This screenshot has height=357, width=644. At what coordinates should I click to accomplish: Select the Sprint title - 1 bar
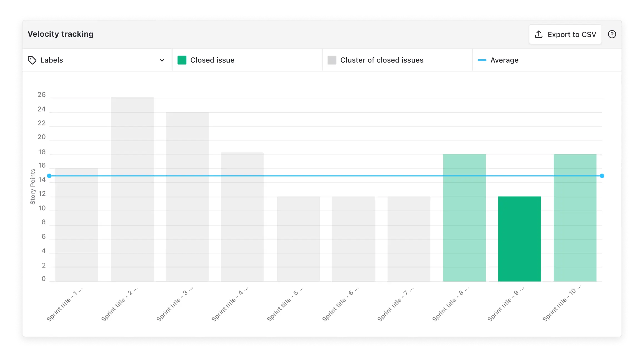pos(77,225)
